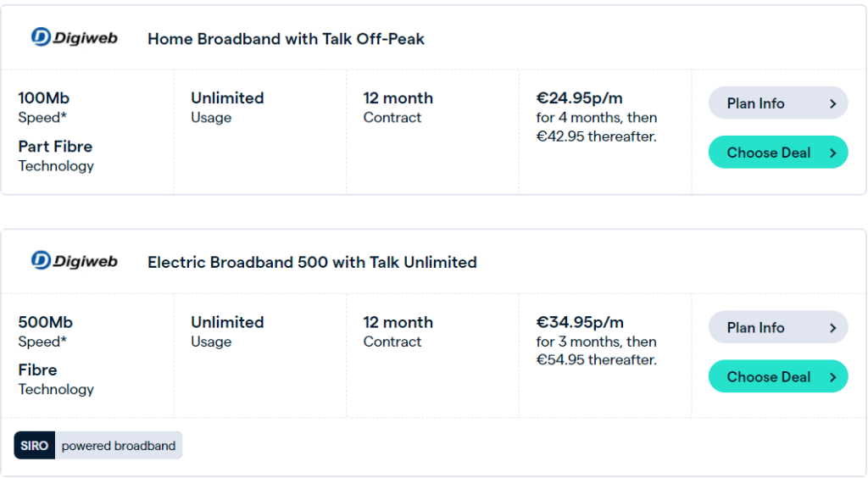Image resolution: width=868 pixels, height=478 pixels.
Task: Choose Deal for Electric Broadband 500 plan
Action: pos(769,377)
